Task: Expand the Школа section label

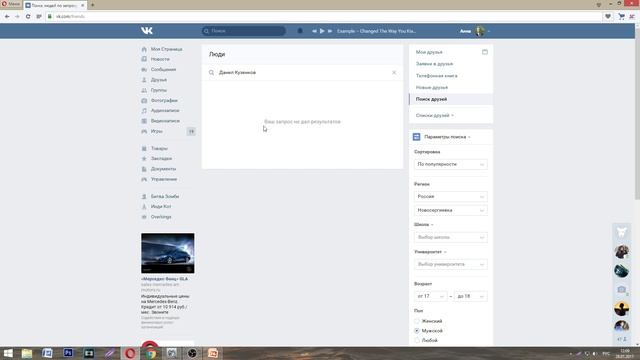Action: [x=423, y=224]
